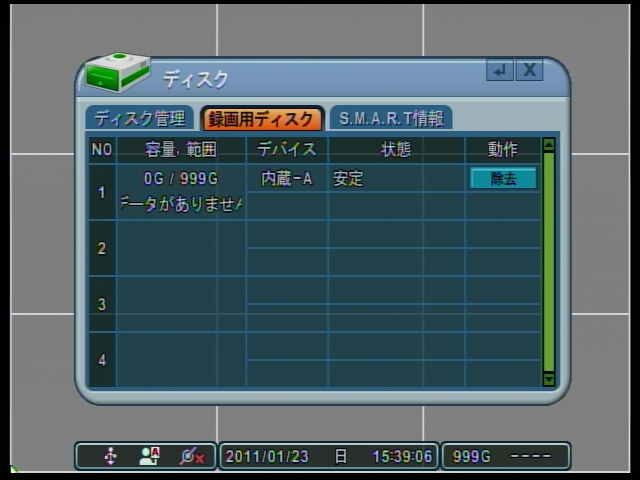640x480 pixels.
Task: Click the NO column header
Action: point(102,150)
